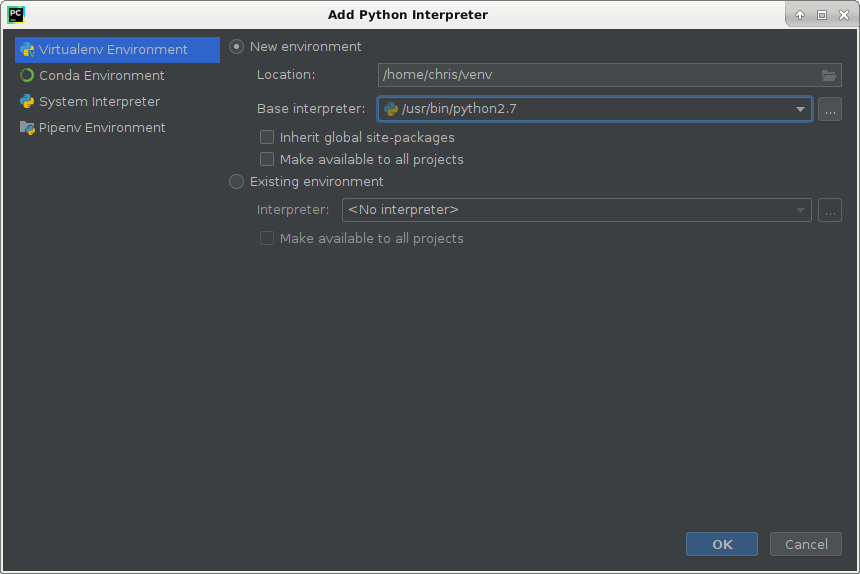Click the PyCharm logo in title bar
This screenshot has height=574, width=860.
point(16,15)
